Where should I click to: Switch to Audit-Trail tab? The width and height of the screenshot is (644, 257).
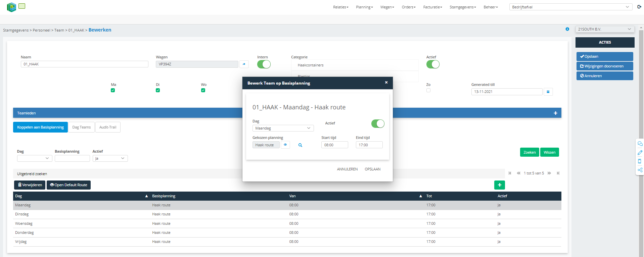pyautogui.click(x=108, y=127)
